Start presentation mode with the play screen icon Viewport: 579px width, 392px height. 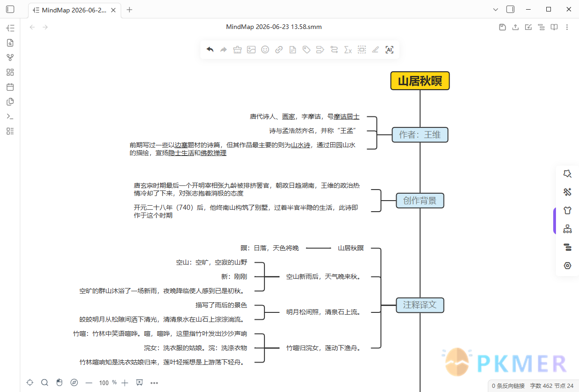[x=140, y=382]
